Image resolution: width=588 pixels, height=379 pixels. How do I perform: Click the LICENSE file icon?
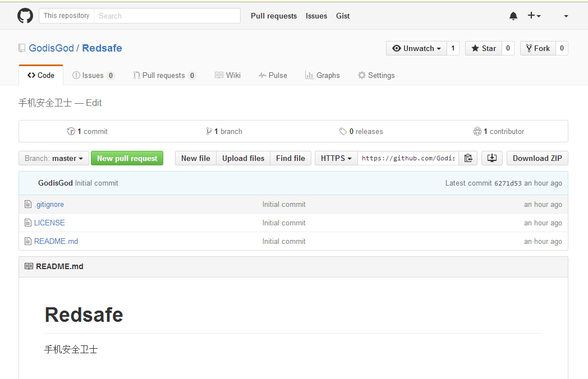[x=27, y=223]
